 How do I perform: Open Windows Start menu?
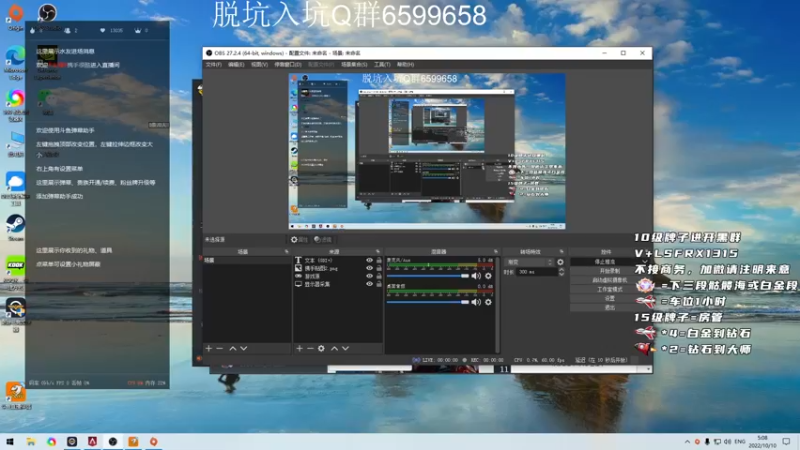point(10,441)
